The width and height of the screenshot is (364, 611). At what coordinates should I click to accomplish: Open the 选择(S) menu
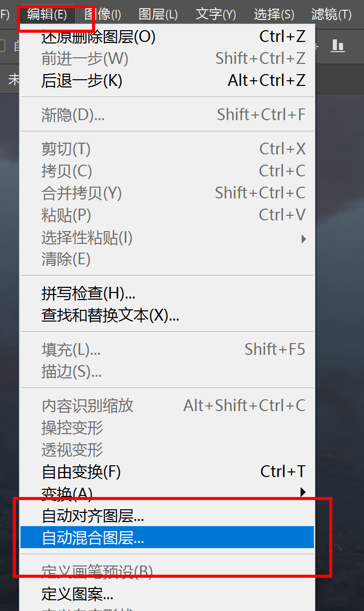click(274, 14)
